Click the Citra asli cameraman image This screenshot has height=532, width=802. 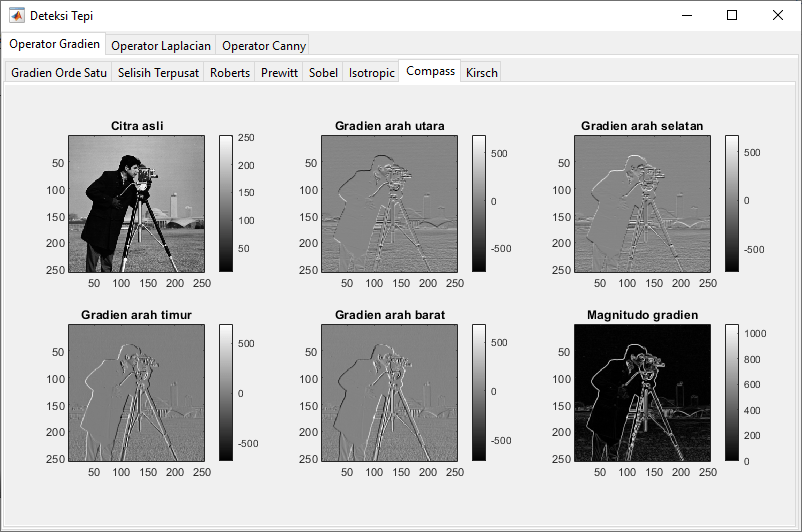coord(136,203)
